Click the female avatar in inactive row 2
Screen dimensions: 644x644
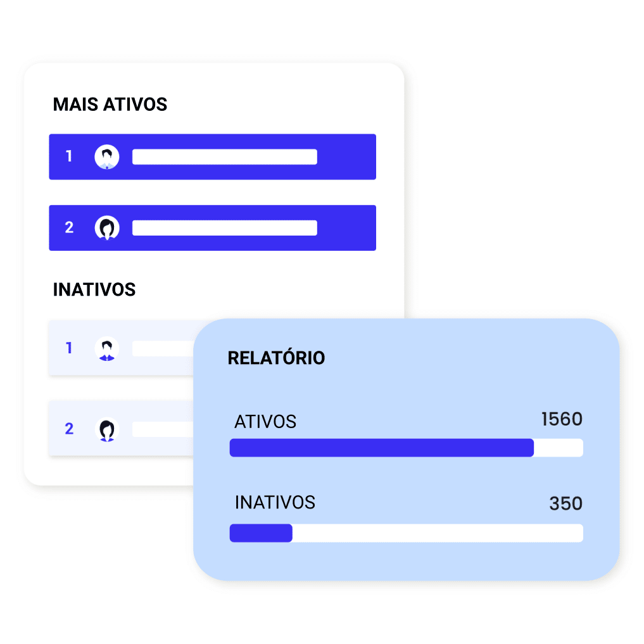(107, 429)
